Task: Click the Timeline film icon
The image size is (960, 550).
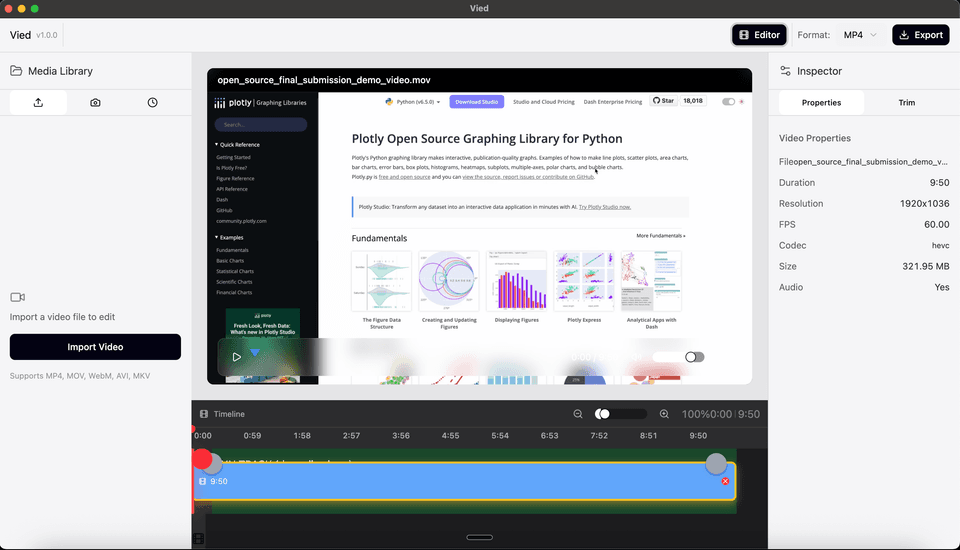Action: (204, 414)
